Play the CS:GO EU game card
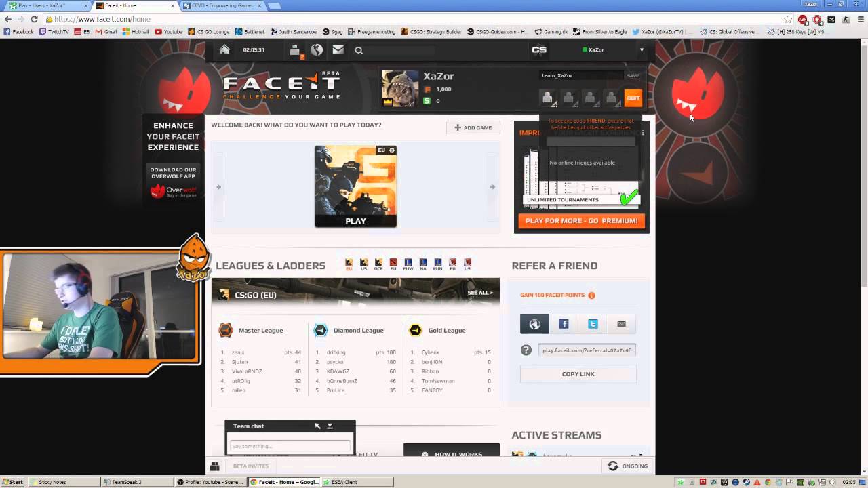The image size is (868, 488). pyautogui.click(x=355, y=186)
